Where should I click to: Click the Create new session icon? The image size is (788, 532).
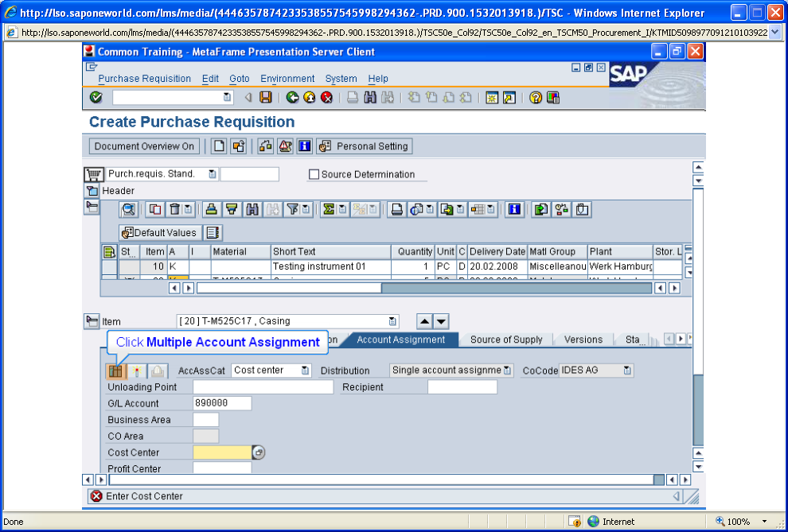click(492, 97)
